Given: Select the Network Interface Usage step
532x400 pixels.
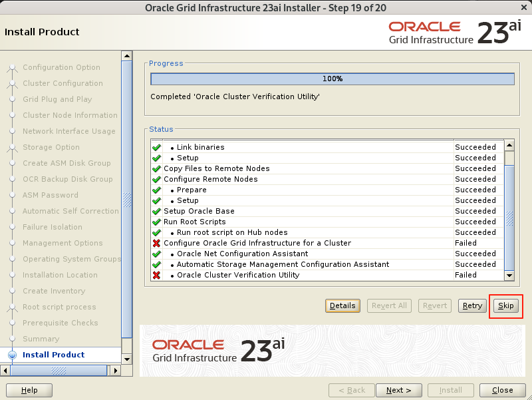Looking at the screenshot, I should pyautogui.click(x=69, y=131).
